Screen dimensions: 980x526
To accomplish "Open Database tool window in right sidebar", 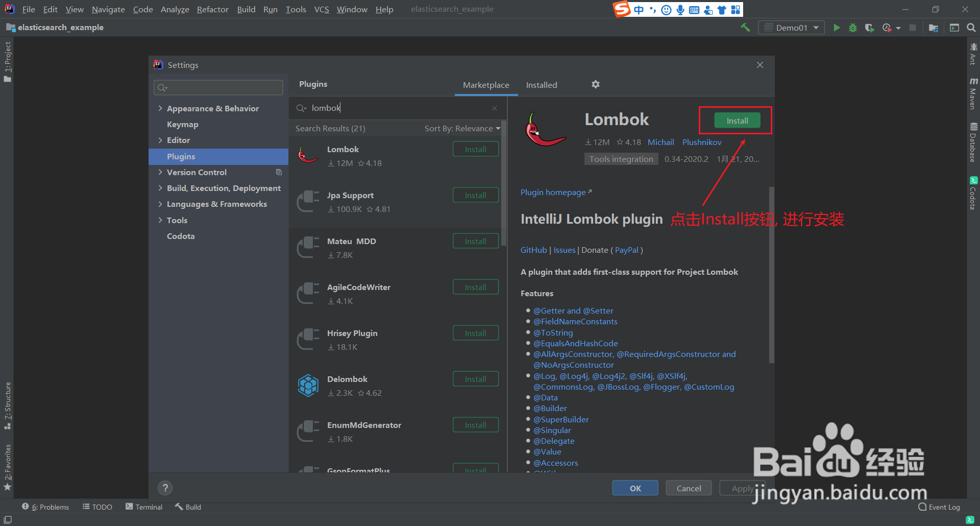I will pyautogui.click(x=973, y=142).
